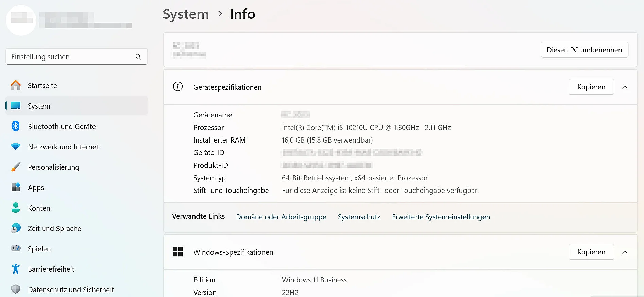Screen dimensions: 644x297
Task: Click Diesen PC umbenennen button
Action: [584, 50]
